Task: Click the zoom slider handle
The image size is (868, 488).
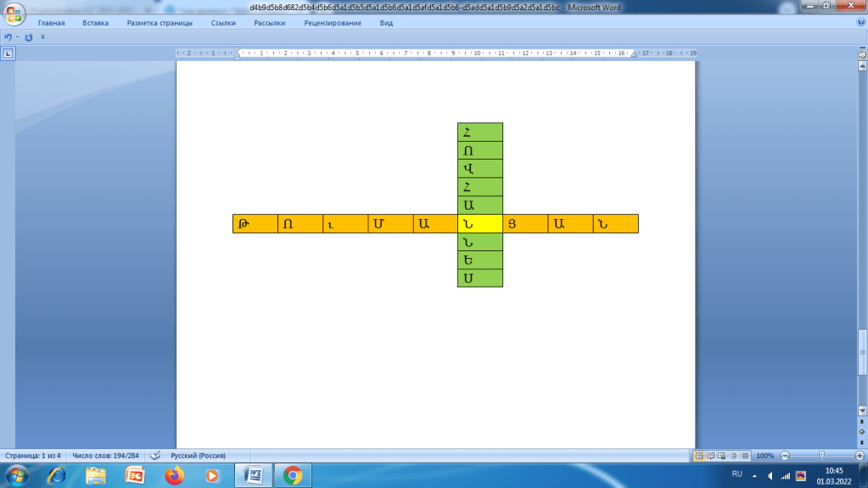Action: (821, 456)
